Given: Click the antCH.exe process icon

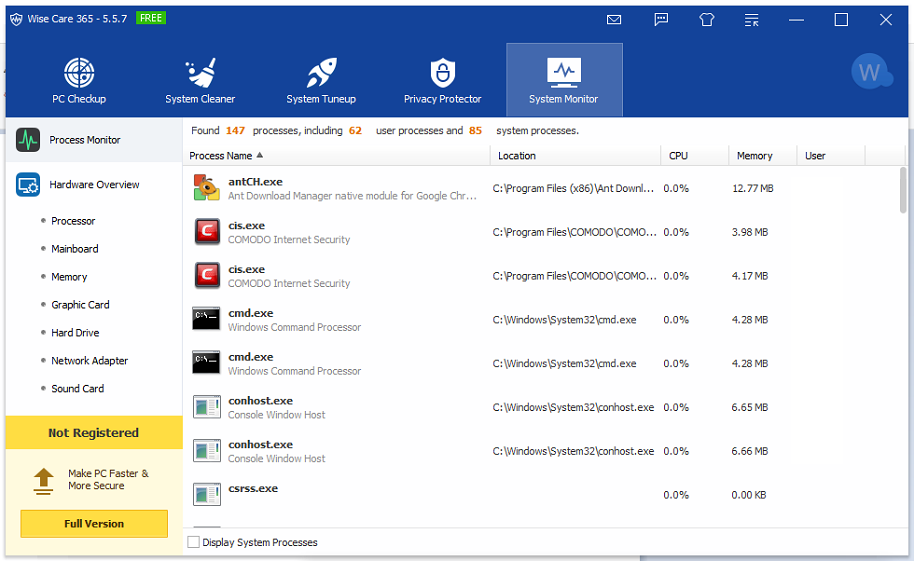Looking at the screenshot, I should pos(206,188).
